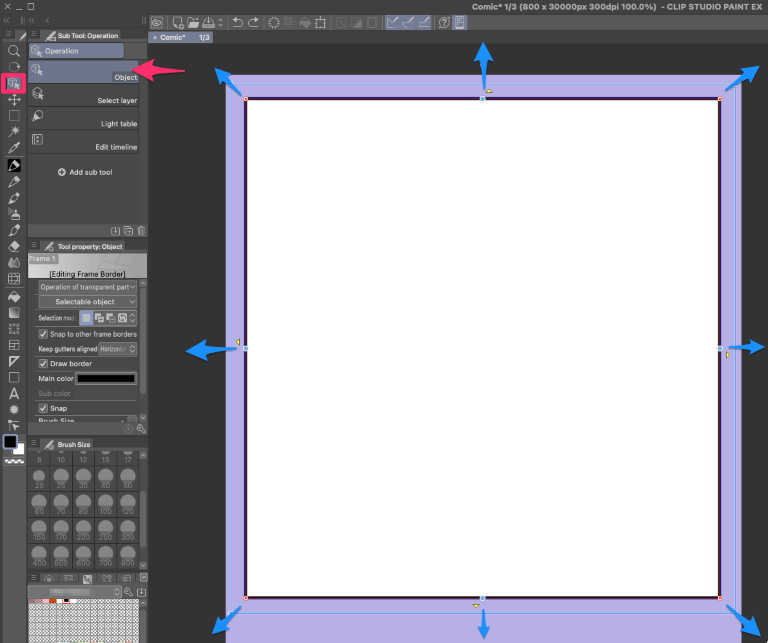The width and height of the screenshot is (768, 643).
Task: Toggle the Snap checkbox
Action: (43, 408)
